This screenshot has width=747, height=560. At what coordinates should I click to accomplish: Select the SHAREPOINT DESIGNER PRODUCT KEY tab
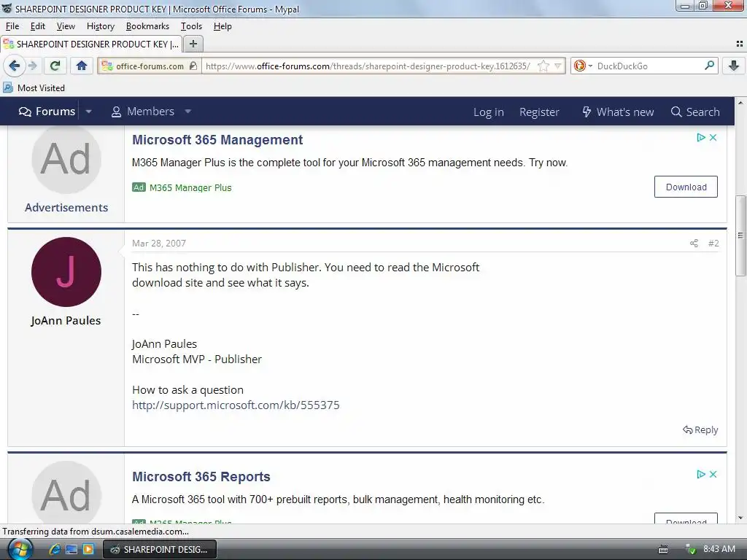click(91, 44)
